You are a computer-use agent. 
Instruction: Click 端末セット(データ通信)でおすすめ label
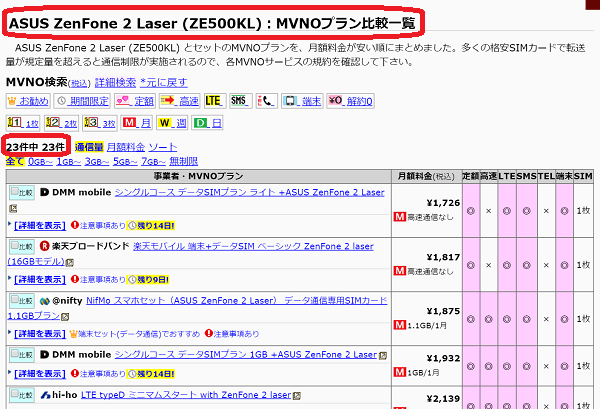click(135, 334)
